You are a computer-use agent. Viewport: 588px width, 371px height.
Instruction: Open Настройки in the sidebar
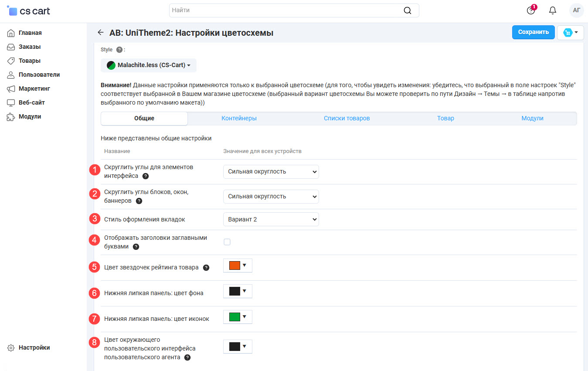coord(34,348)
